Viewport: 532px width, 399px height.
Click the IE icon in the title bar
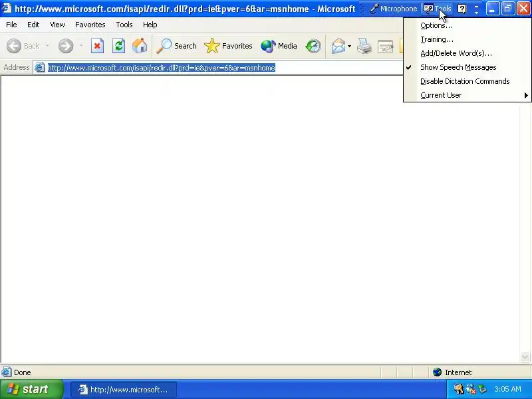click(7, 8)
